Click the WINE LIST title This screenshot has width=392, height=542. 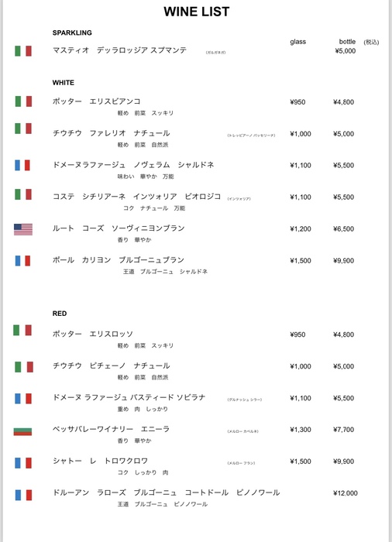tap(197, 12)
